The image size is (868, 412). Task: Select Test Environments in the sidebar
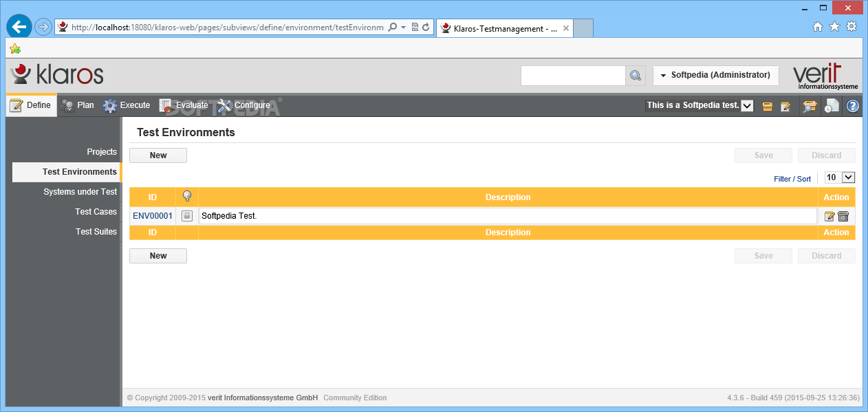tap(66, 172)
